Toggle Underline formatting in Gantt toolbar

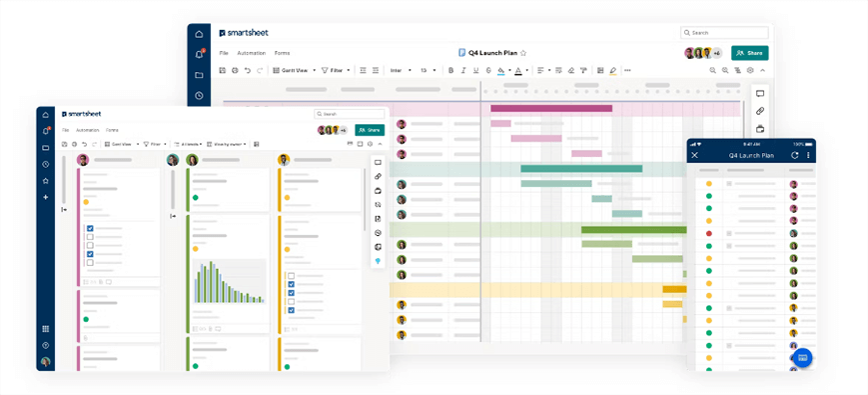(476, 70)
